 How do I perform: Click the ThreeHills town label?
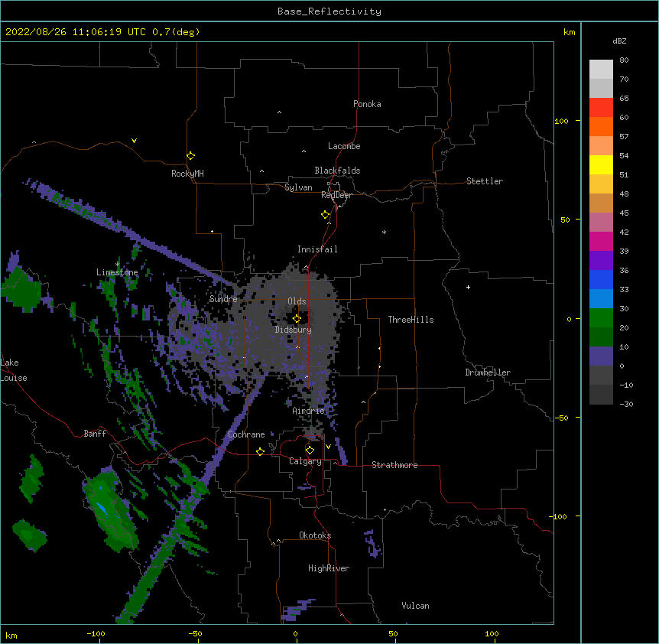[x=411, y=320]
